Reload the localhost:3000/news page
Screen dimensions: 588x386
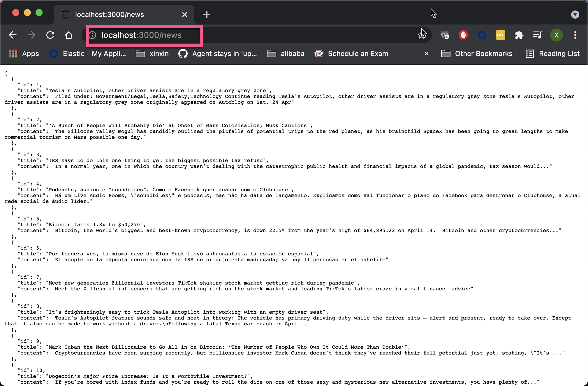(x=50, y=35)
